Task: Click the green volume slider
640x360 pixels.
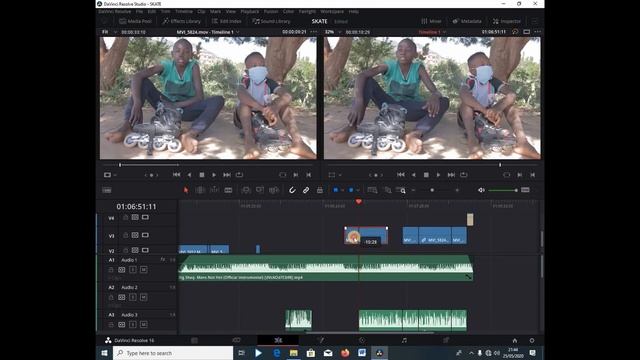Action: pyautogui.click(x=503, y=190)
